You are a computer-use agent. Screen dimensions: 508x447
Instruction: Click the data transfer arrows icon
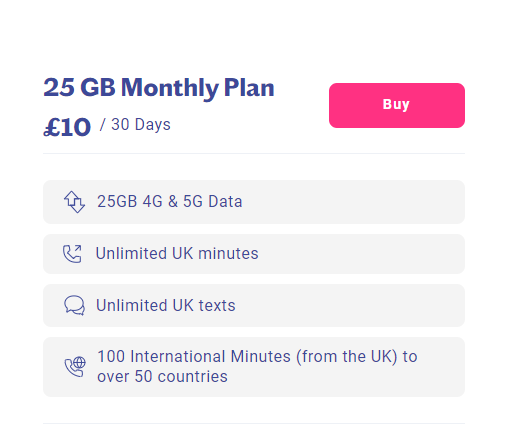pos(74,202)
